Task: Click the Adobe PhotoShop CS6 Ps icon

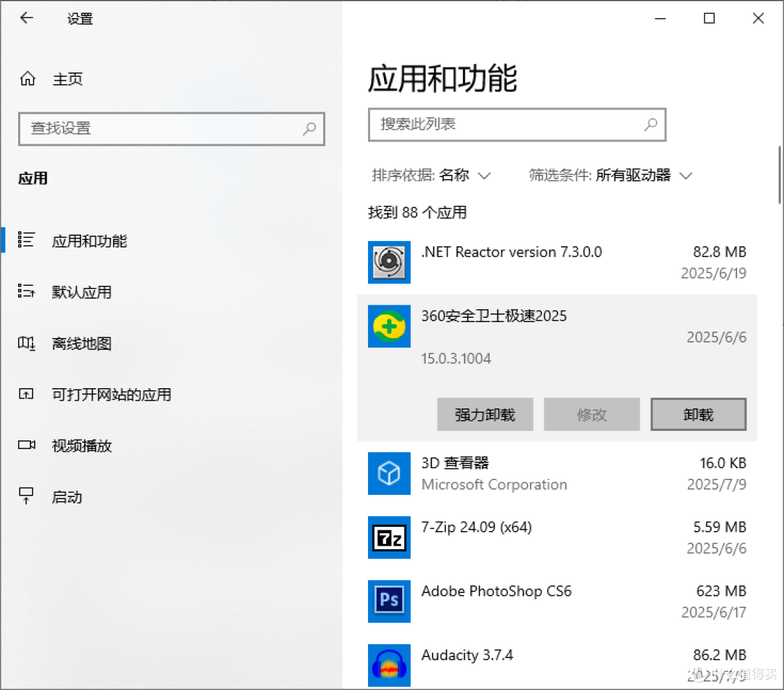Action: 389,601
